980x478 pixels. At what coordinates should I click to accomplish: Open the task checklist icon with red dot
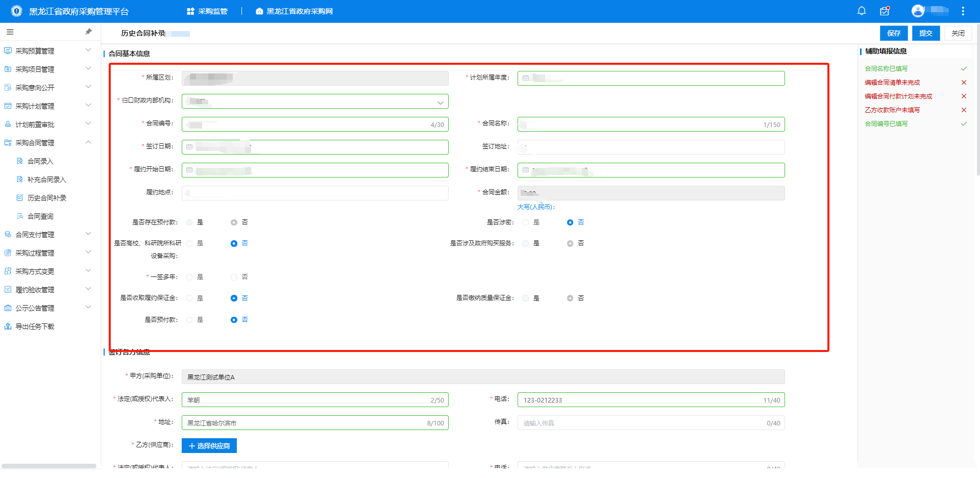click(885, 11)
